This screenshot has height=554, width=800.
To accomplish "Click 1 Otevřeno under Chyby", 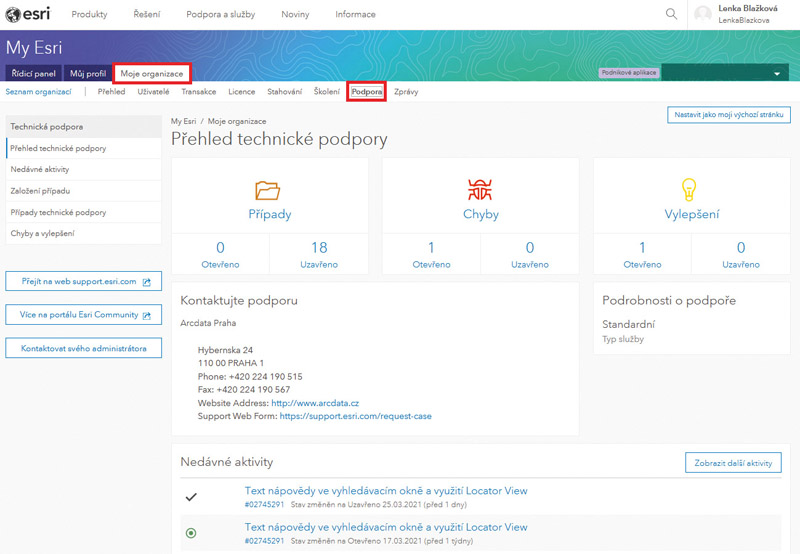I will coord(431,254).
